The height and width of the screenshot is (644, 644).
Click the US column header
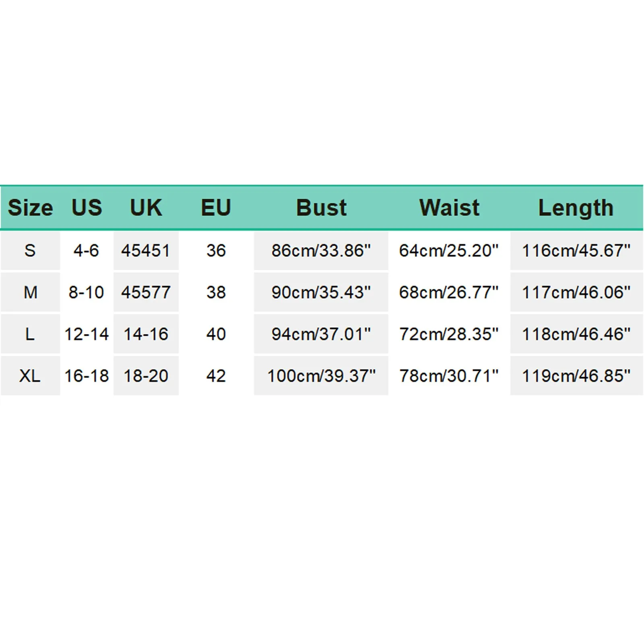click(x=87, y=208)
